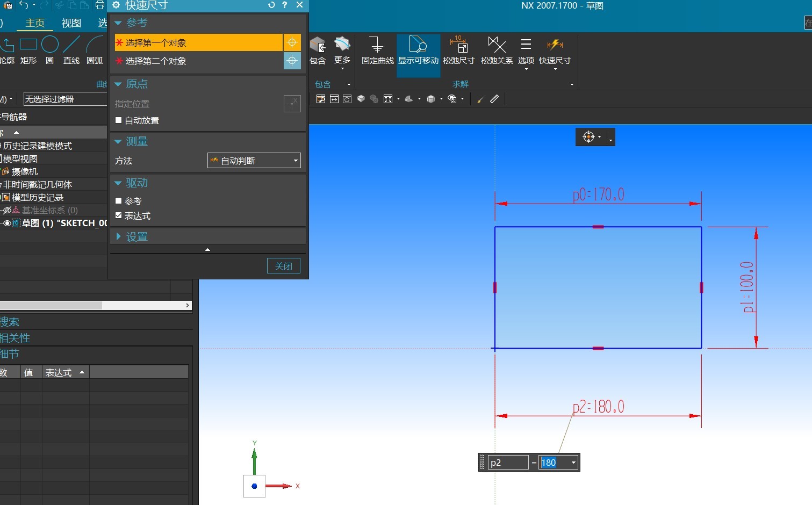Select 摄像机 camera item in navigator
Screen dimensions: 812x505
point(25,171)
